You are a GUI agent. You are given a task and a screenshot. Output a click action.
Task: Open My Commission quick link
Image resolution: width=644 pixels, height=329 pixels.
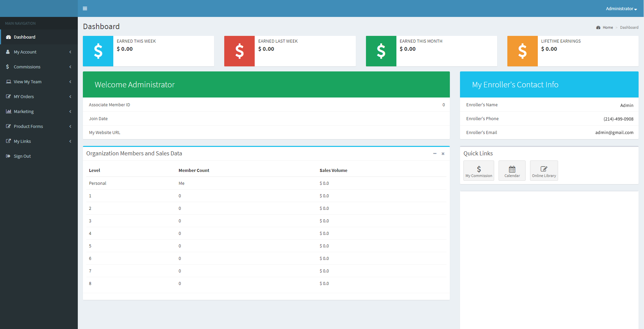point(479,171)
